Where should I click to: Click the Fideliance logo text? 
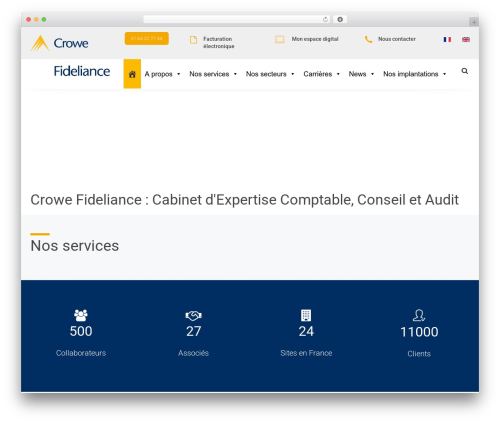click(82, 71)
